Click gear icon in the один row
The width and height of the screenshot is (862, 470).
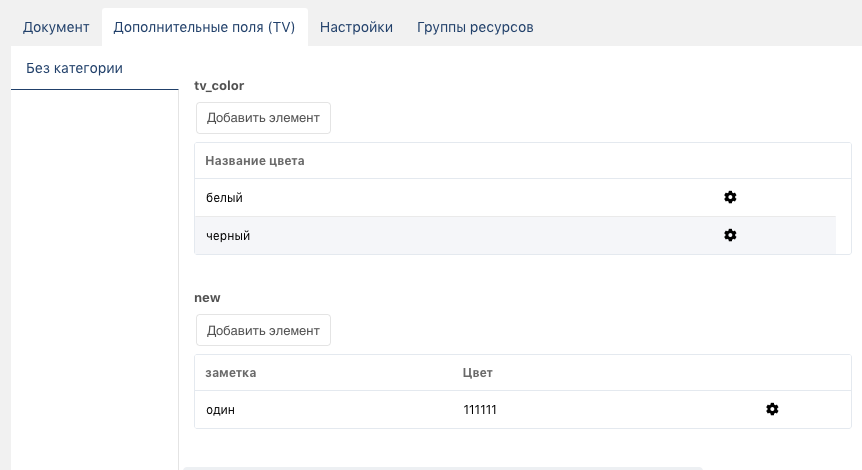coord(772,409)
